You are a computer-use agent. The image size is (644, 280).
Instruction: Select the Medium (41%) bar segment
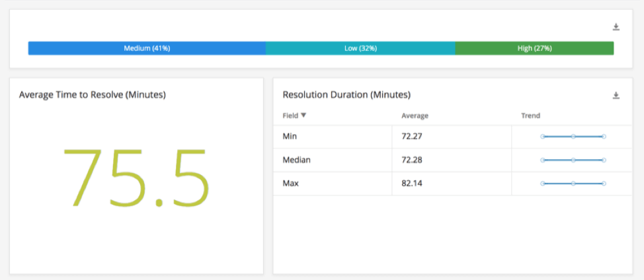point(147,48)
